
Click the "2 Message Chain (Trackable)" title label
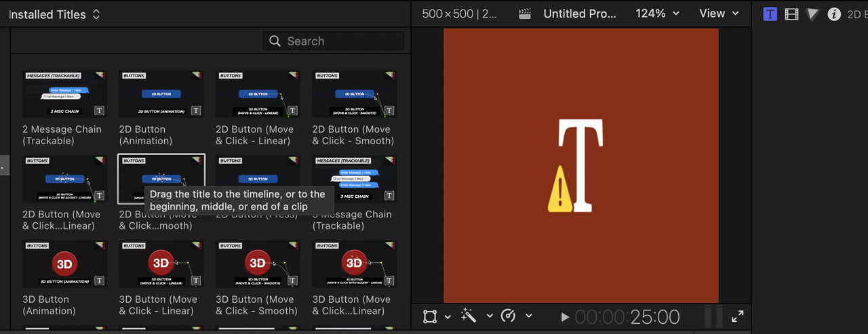click(x=62, y=135)
